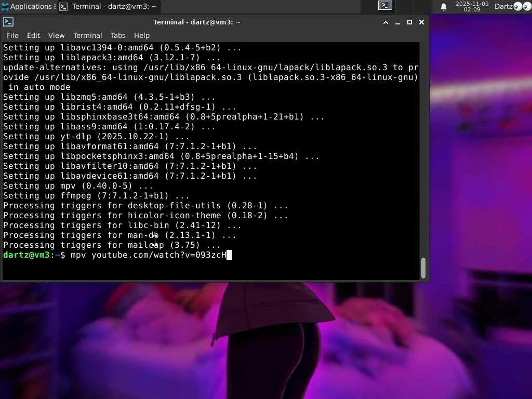Viewport: 532px width, 399px height.
Task: Click the 'Setting up libass9:amd64' line
Action: coord(109,127)
